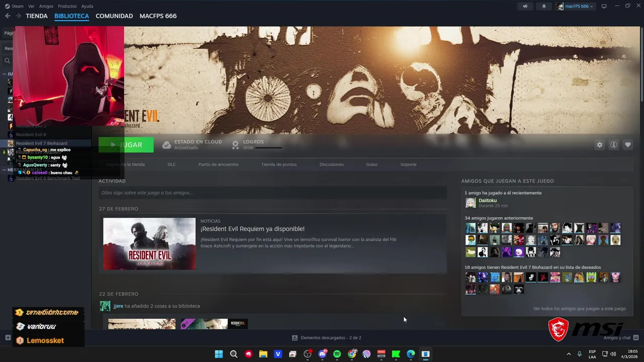This screenshot has height=362, width=644.
Task: Open the notifications bell icon
Action: tap(544, 6)
